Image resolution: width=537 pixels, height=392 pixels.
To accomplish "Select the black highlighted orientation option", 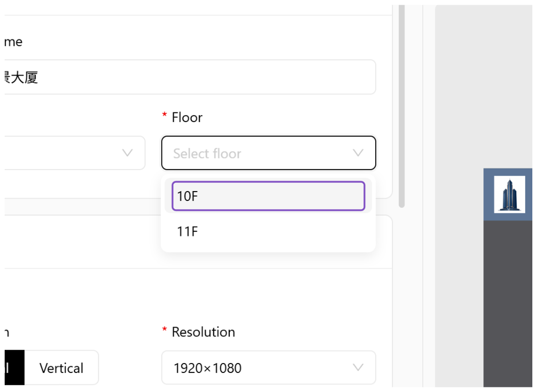I will [14, 368].
